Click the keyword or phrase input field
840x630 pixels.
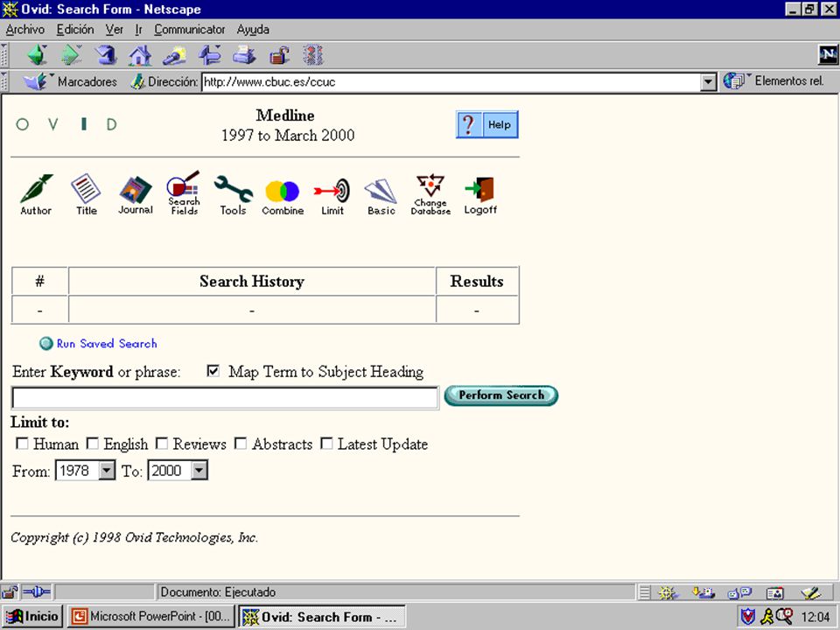[225, 397]
